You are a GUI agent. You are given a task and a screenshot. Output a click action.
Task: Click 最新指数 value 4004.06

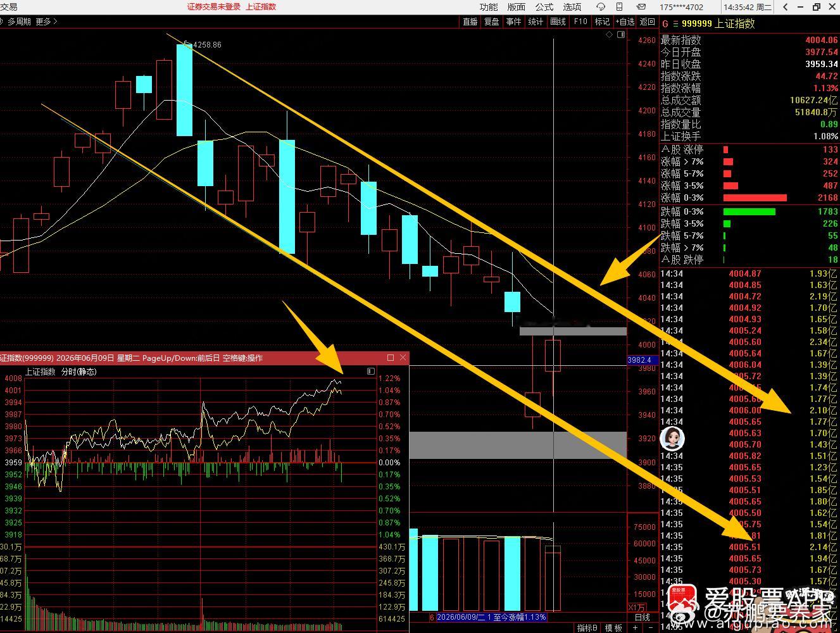(x=821, y=40)
